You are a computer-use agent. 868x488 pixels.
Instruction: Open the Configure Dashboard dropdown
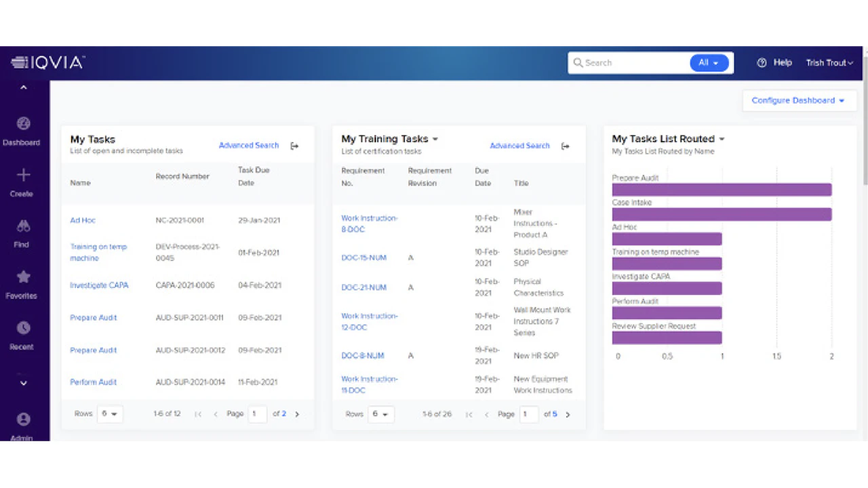pyautogui.click(x=799, y=100)
